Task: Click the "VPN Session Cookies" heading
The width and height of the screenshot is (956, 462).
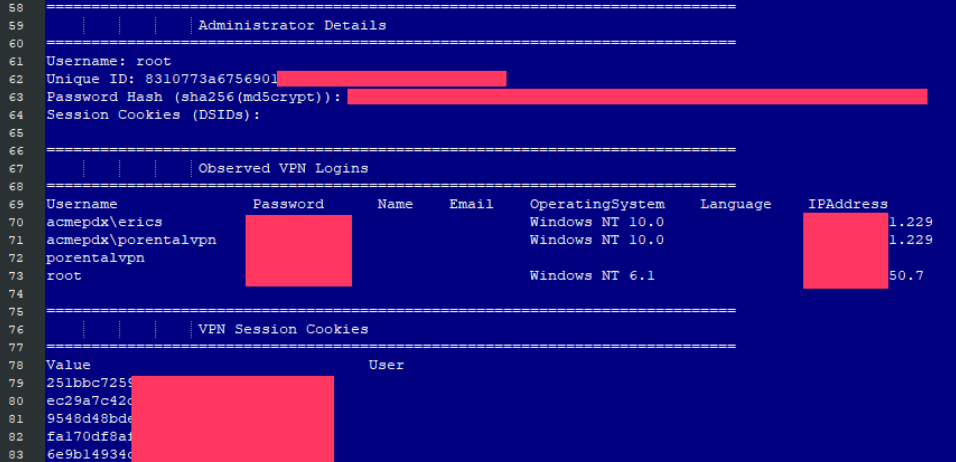Action: [283, 329]
